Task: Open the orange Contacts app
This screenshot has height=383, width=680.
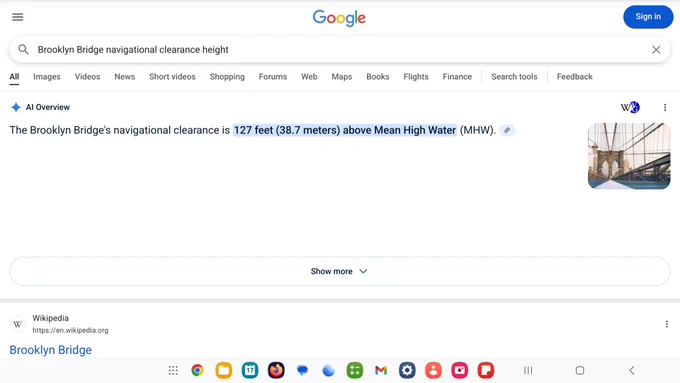Action: coord(433,370)
